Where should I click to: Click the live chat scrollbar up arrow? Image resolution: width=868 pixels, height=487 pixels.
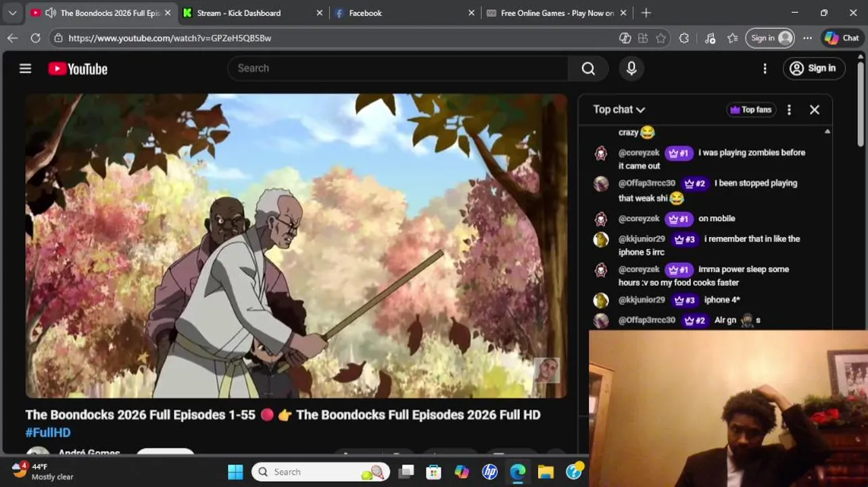point(827,131)
